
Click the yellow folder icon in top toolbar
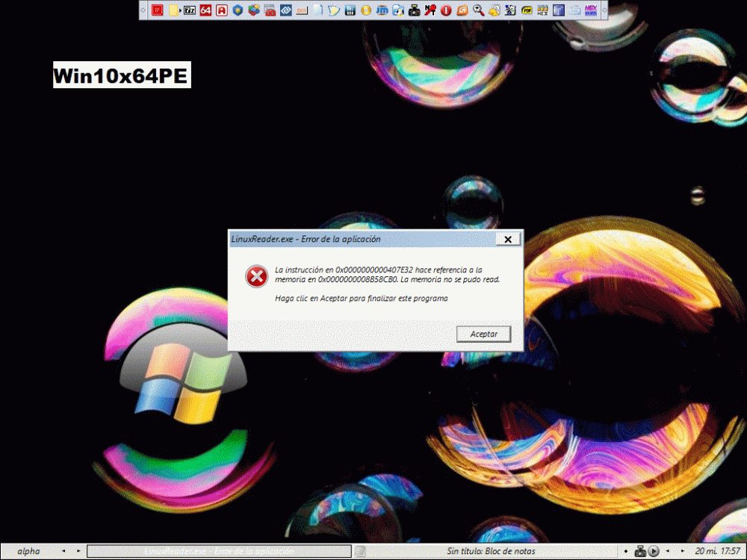tap(173, 10)
